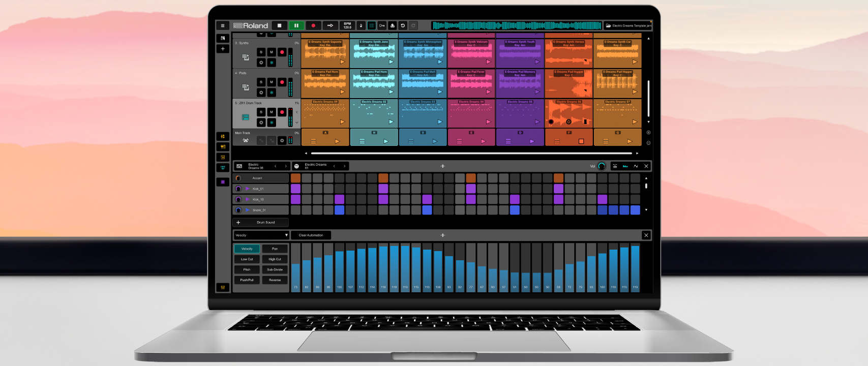This screenshot has height=366, width=868.
Task: Close the drum step sequencer panel
Action: (x=646, y=166)
